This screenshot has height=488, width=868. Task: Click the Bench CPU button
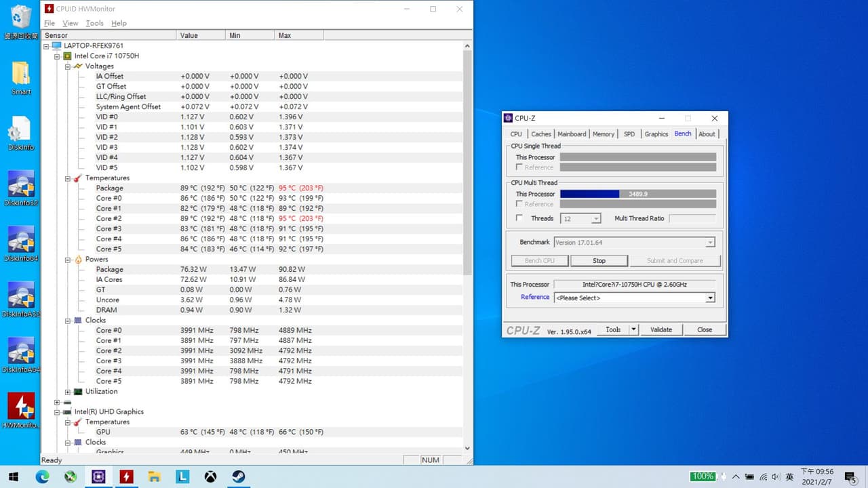click(540, 261)
